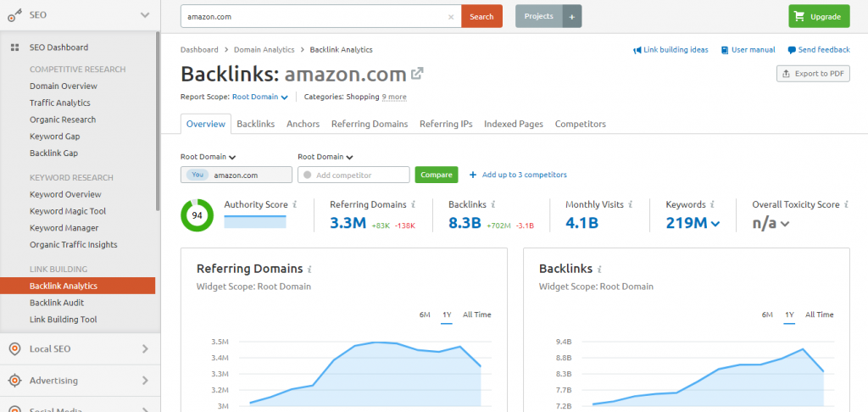Click the green Compare button
868x412 pixels.
(x=437, y=175)
